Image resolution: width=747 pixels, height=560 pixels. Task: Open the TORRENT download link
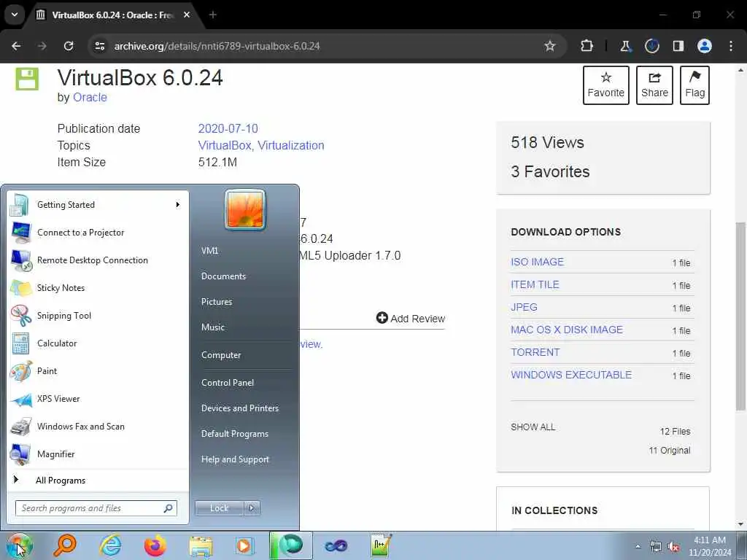[x=535, y=352]
